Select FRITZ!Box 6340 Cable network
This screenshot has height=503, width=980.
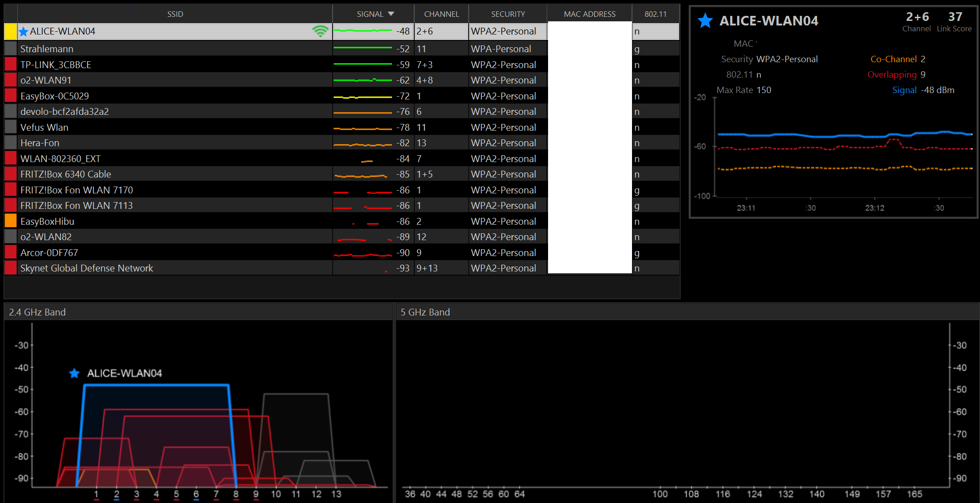[66, 174]
